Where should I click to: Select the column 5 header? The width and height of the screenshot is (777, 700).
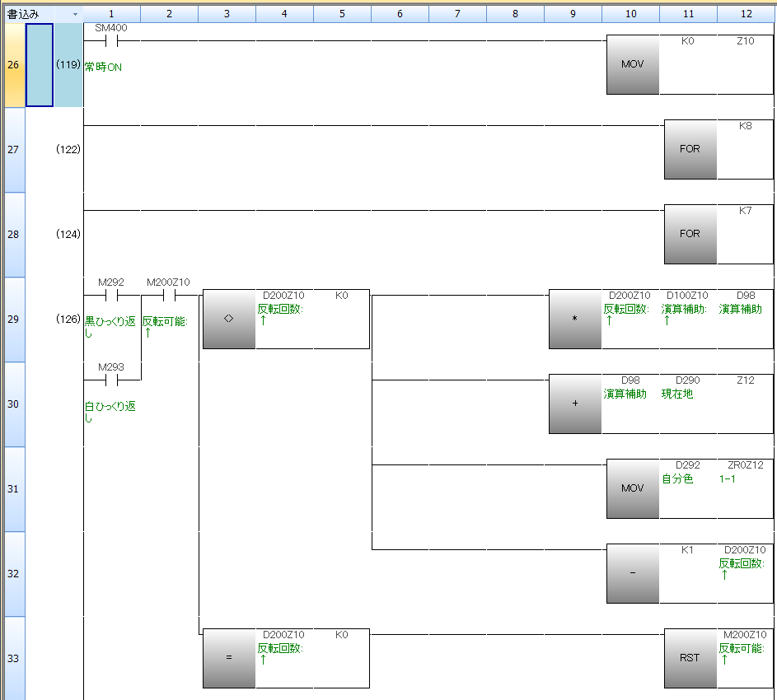(x=342, y=14)
